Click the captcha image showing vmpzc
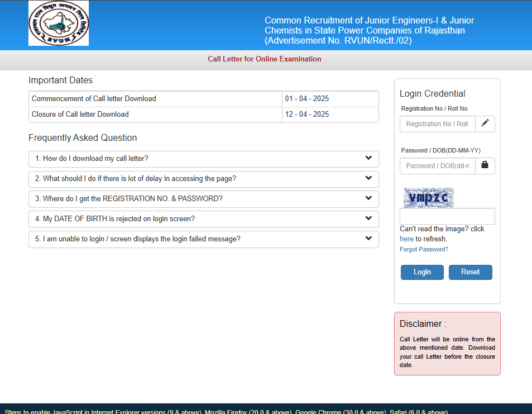This screenshot has width=532, height=414. [428, 198]
